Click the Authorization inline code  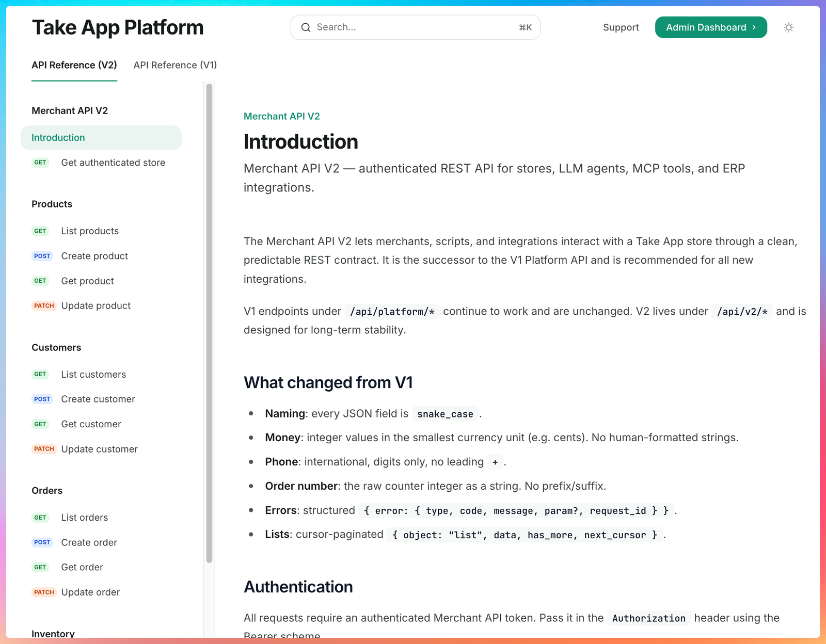click(649, 618)
